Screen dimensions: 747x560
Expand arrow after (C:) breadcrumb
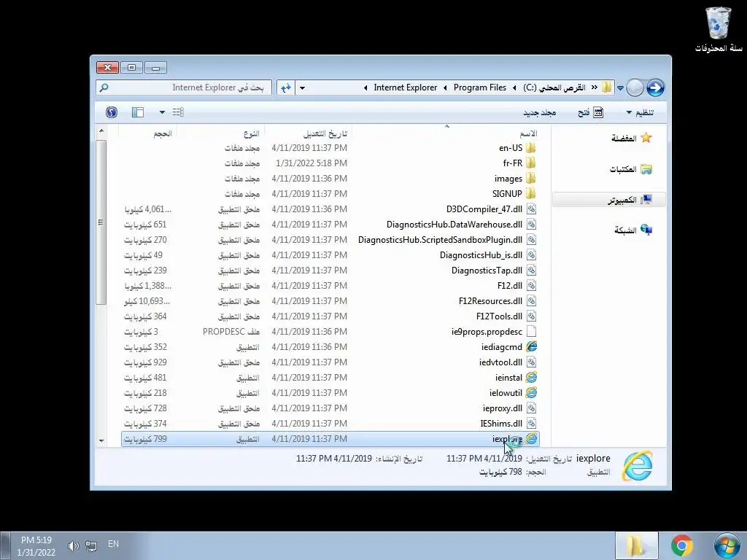tap(514, 87)
